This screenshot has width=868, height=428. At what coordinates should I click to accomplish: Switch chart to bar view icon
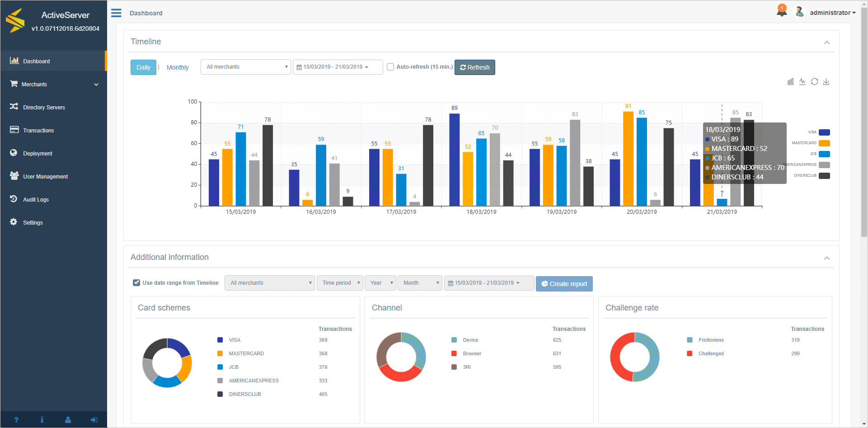coord(790,82)
